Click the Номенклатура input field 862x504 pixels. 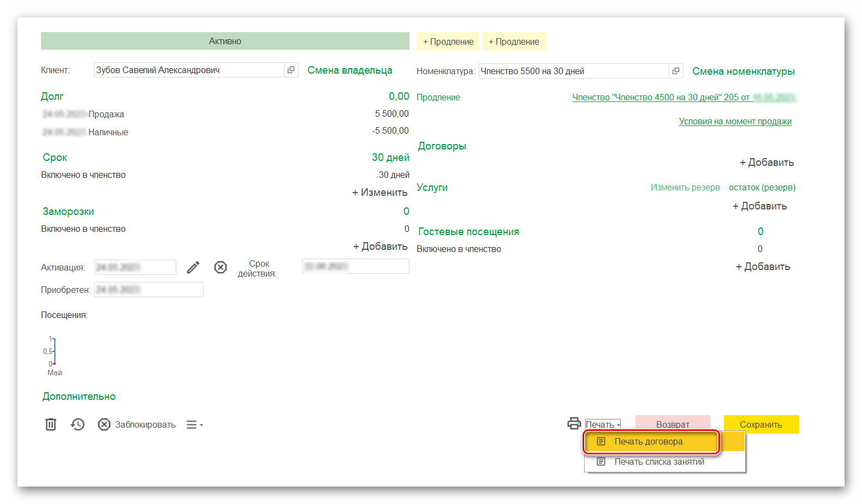(574, 71)
